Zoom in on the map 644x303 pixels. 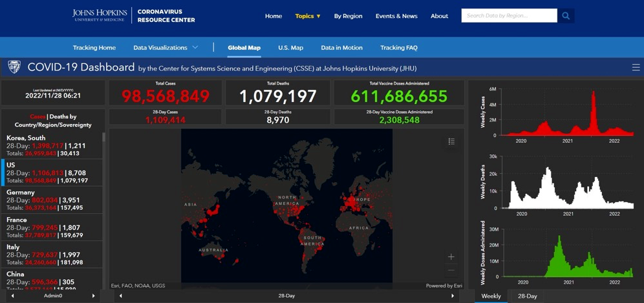pyautogui.click(x=451, y=256)
